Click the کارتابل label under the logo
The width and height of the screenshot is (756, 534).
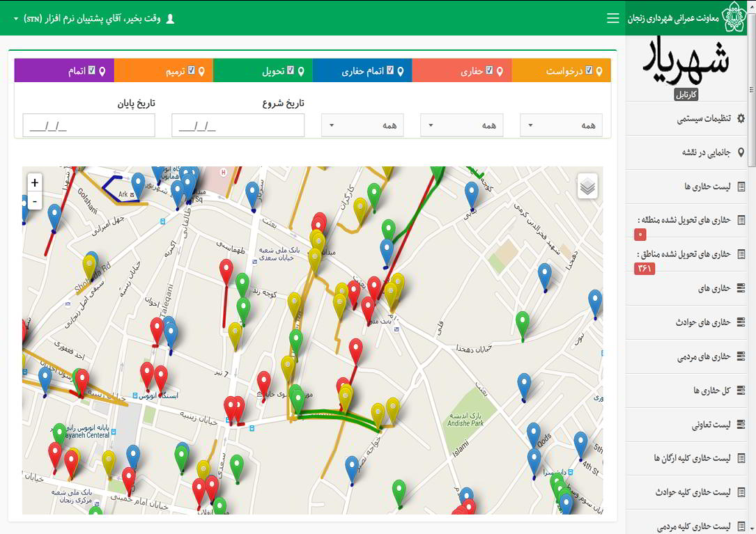click(686, 95)
